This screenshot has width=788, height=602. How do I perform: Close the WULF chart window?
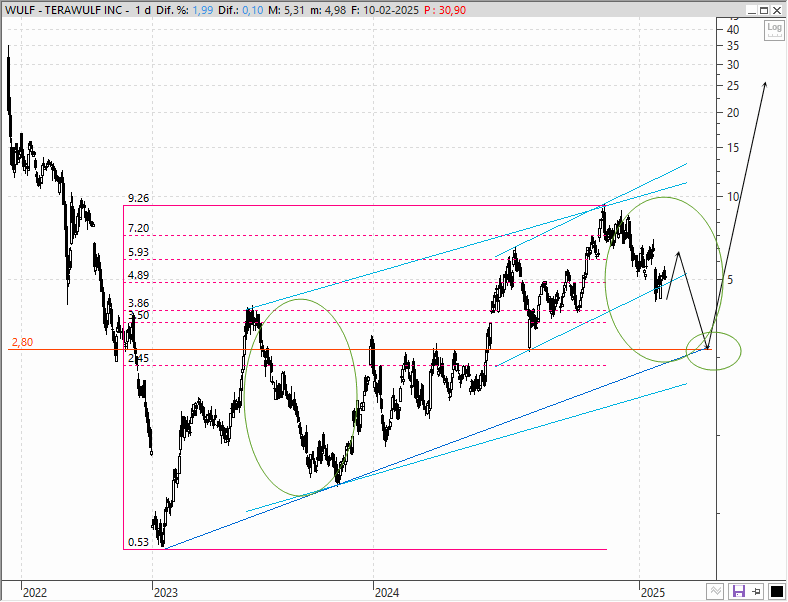tap(777, 10)
